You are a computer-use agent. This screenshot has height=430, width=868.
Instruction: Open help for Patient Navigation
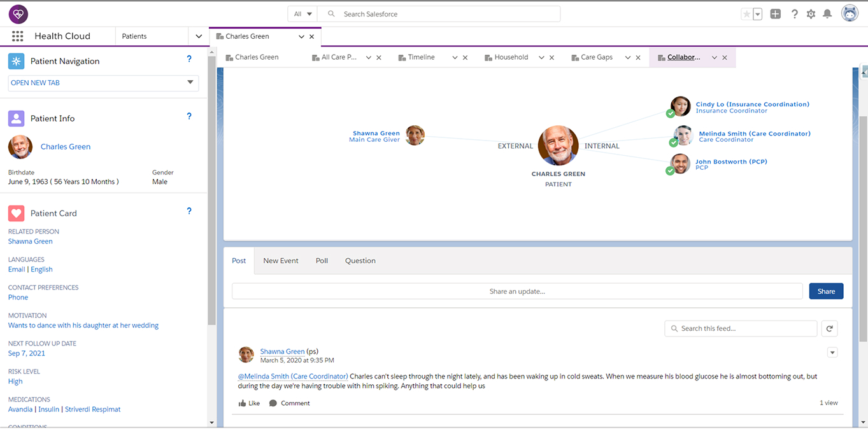189,59
